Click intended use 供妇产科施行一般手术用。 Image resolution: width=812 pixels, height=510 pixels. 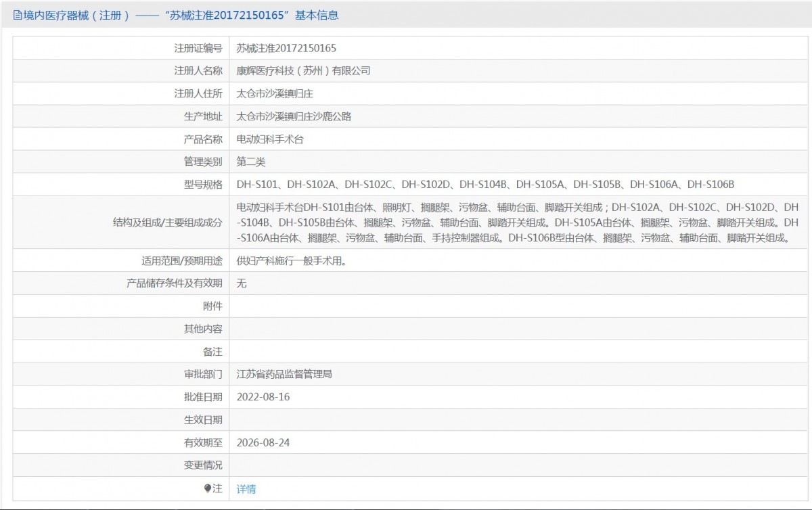292,260
